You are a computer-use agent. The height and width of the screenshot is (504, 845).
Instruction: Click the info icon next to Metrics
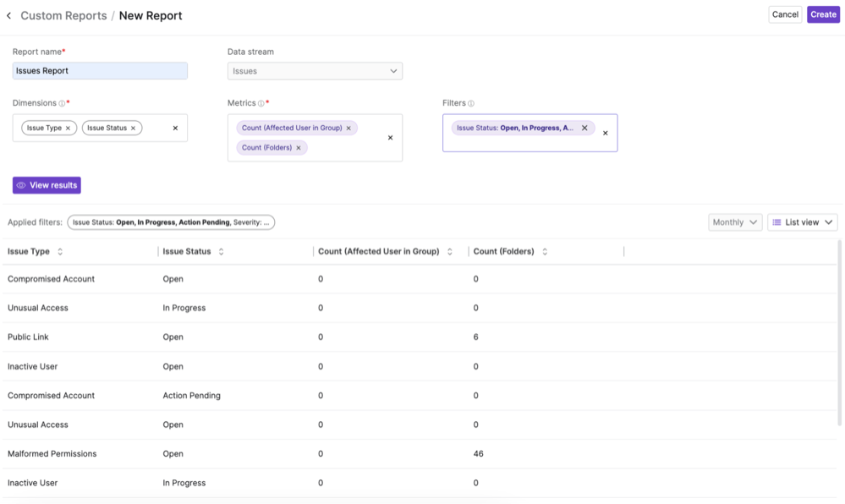click(261, 104)
